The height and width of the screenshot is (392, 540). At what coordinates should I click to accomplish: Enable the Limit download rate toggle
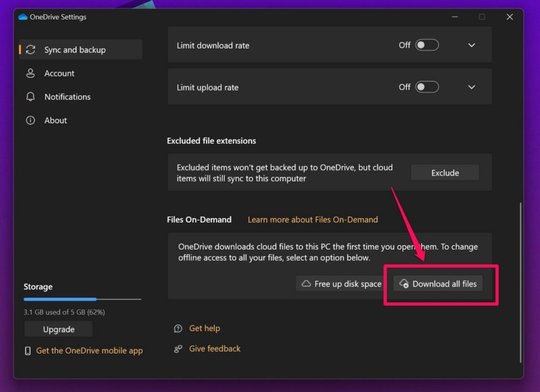click(427, 45)
